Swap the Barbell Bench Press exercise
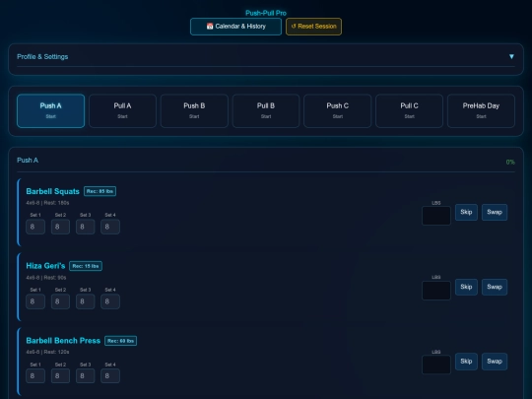 pyautogui.click(x=495, y=362)
